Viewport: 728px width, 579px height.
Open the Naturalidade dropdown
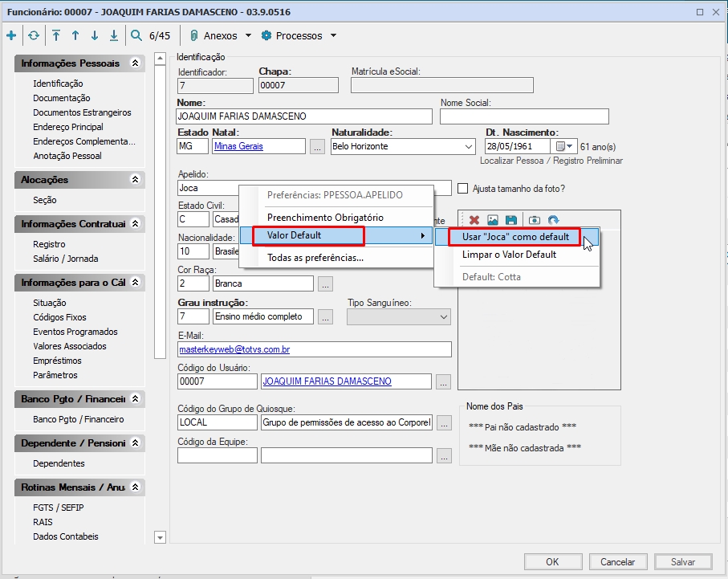(468, 147)
